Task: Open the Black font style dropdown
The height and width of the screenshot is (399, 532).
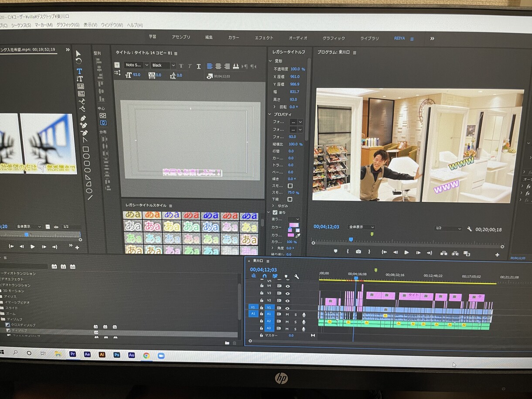Action: pos(164,65)
